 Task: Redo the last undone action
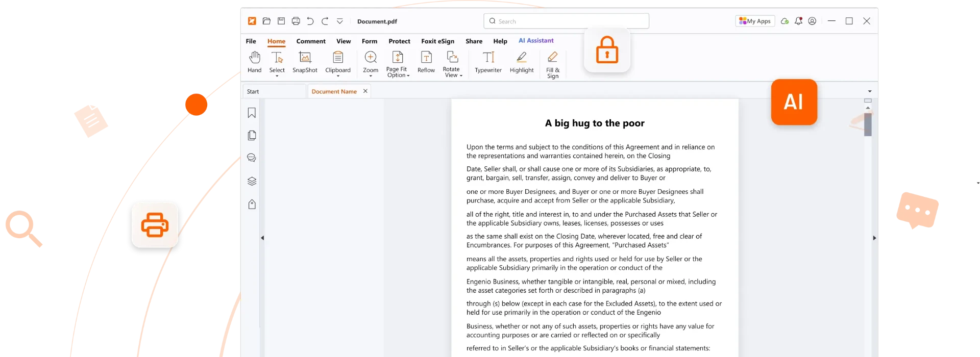coord(325,21)
